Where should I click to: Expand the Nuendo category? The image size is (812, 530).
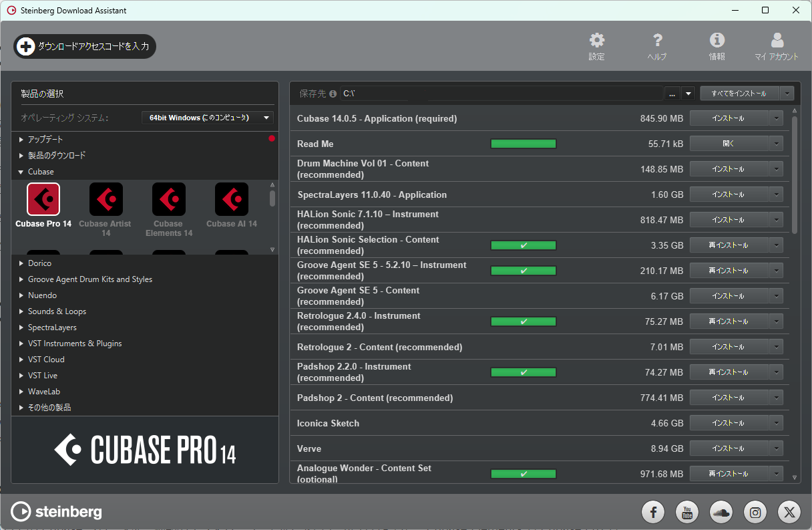point(21,295)
